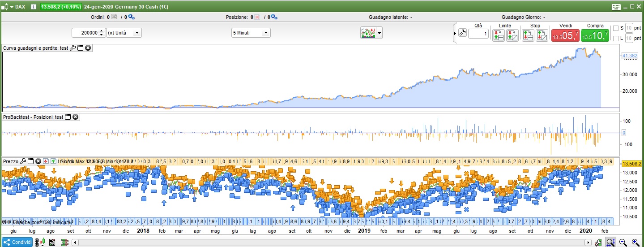Expand the indicators dropdown arrow
Viewport: 644px width, 247px height.
click(x=380, y=33)
